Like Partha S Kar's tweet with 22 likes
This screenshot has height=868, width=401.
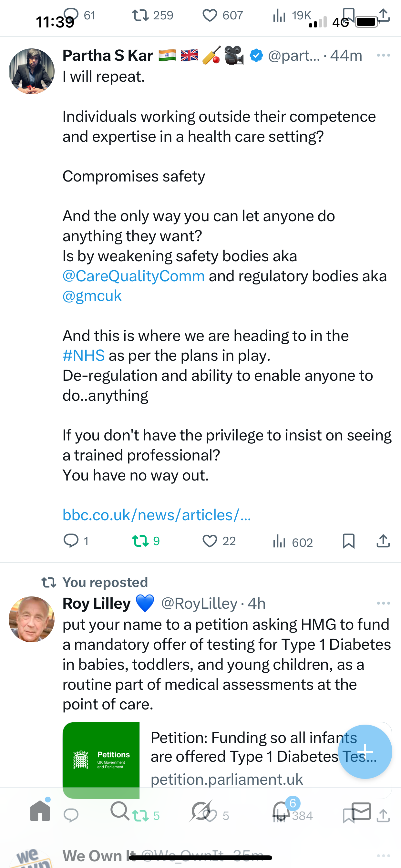(210, 541)
